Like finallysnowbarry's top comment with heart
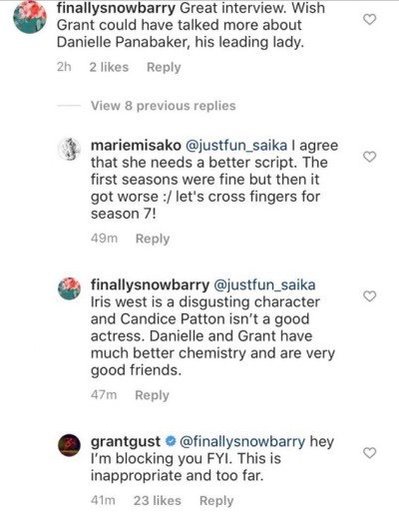399x512 pixels. click(369, 20)
